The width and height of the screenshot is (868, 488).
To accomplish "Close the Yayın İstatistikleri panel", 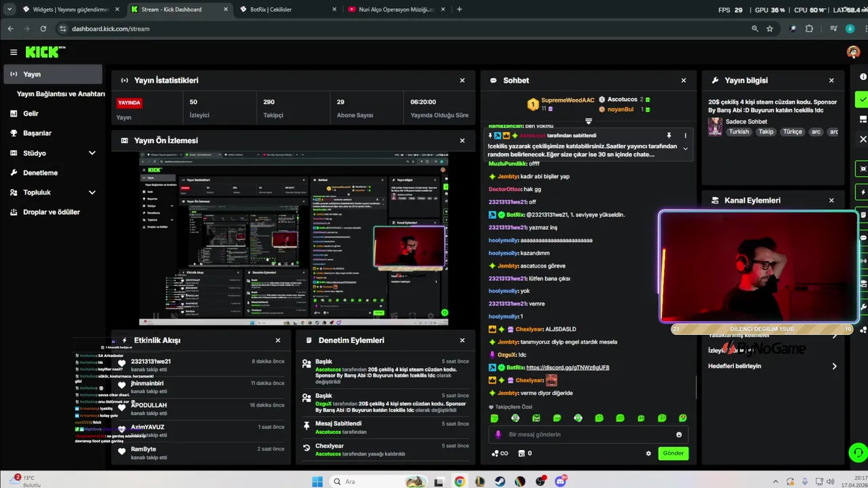I will pos(462,80).
